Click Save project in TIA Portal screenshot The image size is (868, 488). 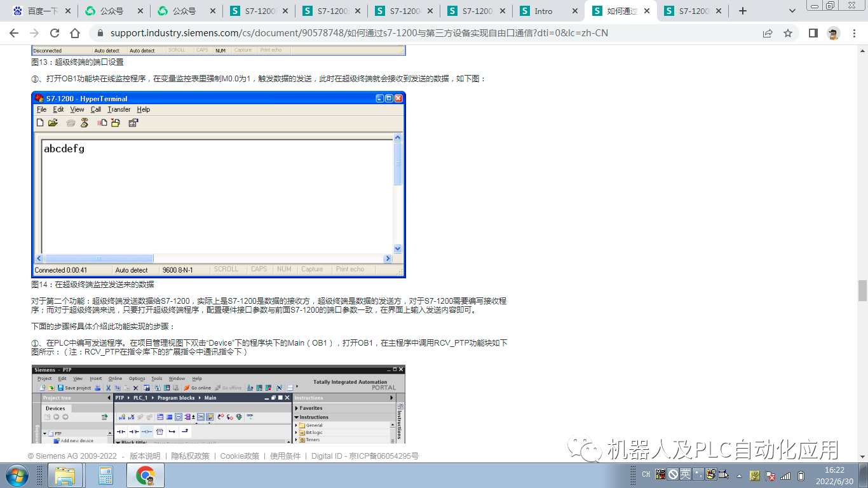74,388
